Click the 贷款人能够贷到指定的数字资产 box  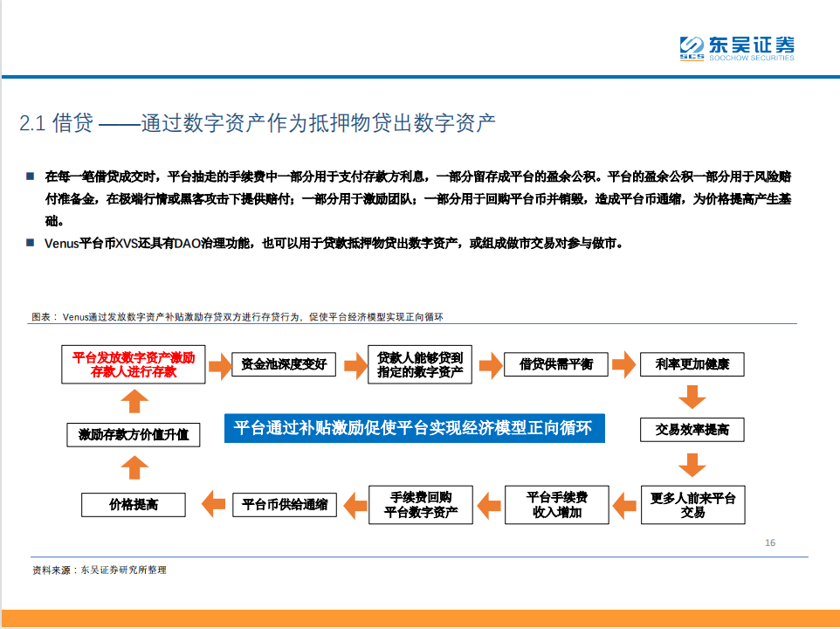tap(420, 364)
